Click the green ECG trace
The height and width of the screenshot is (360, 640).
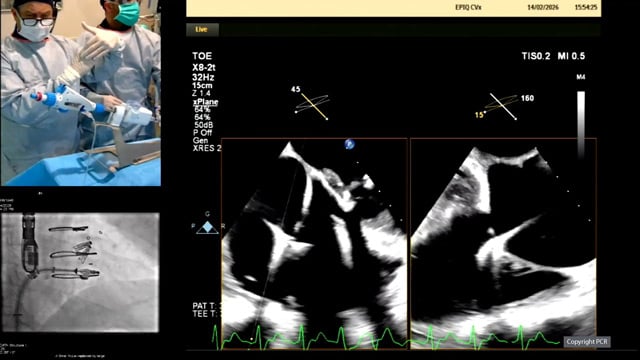pos(386,337)
